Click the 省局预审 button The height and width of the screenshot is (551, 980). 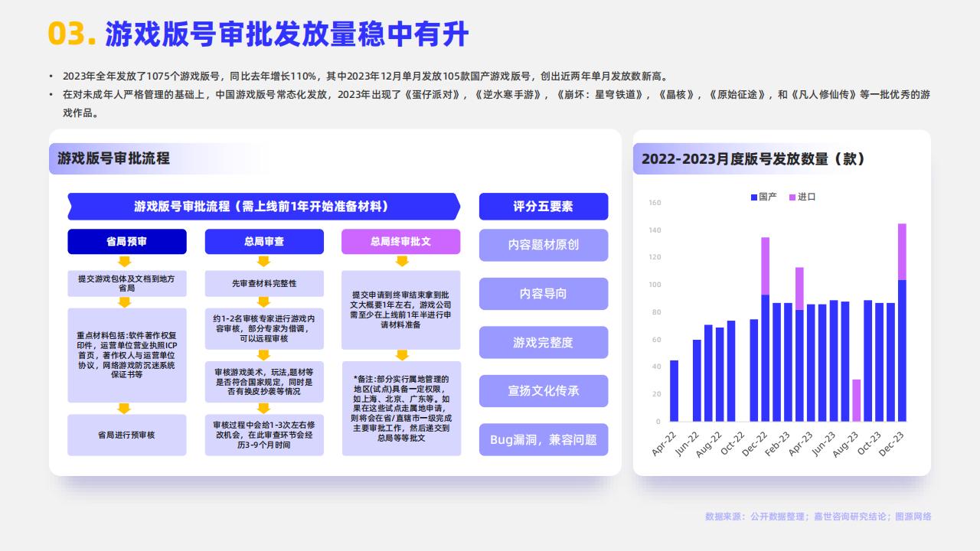click(x=127, y=242)
